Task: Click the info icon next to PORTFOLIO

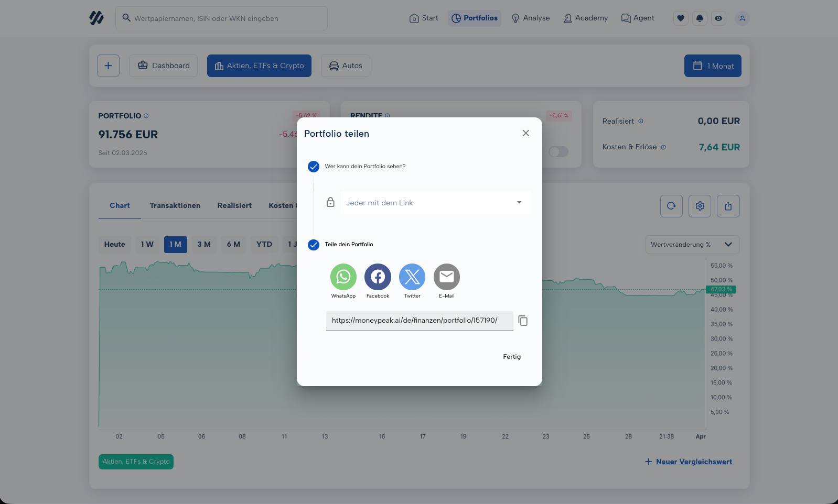Action: (146, 116)
